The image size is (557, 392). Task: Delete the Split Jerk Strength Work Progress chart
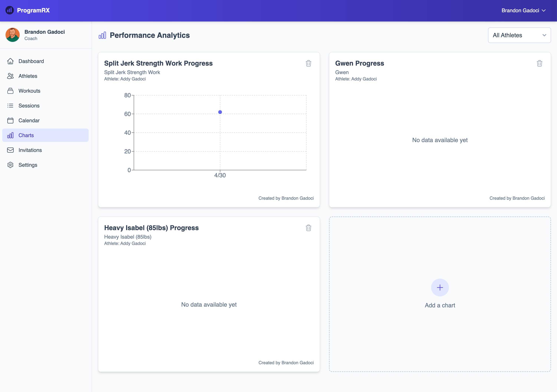(x=308, y=63)
